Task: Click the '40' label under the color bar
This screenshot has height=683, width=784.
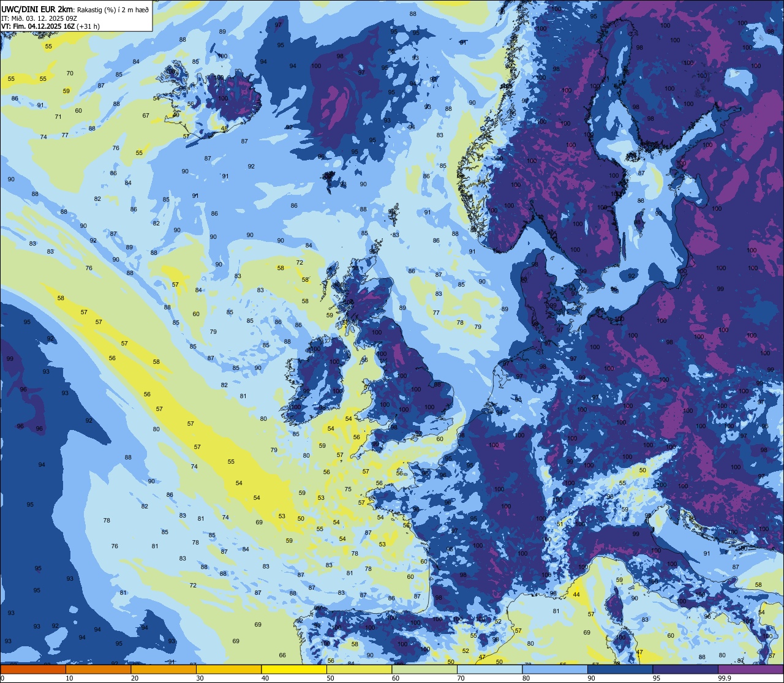Action: (265, 678)
